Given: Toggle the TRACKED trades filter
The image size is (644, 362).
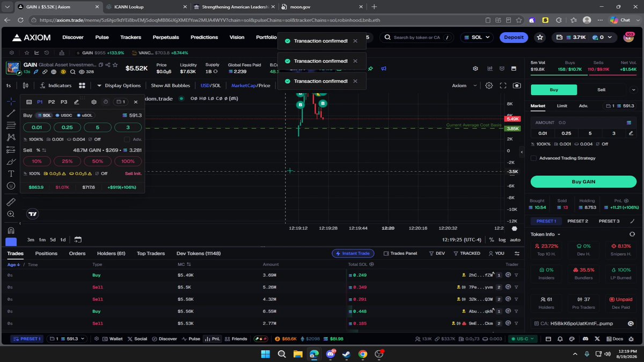Looking at the screenshot, I should pyautogui.click(x=467, y=253).
